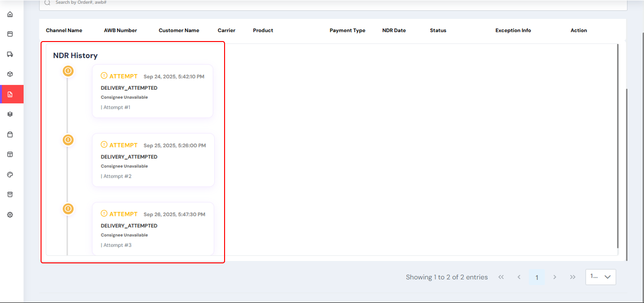Screen dimensions: 644x303
Task: Click the Attempt #1 history card
Action: click(x=152, y=91)
